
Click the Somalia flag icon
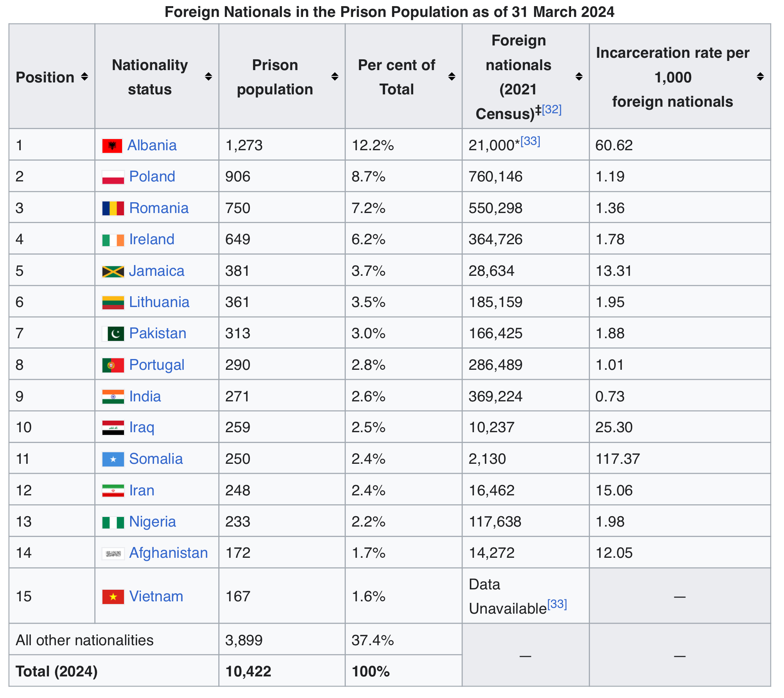[x=113, y=459]
